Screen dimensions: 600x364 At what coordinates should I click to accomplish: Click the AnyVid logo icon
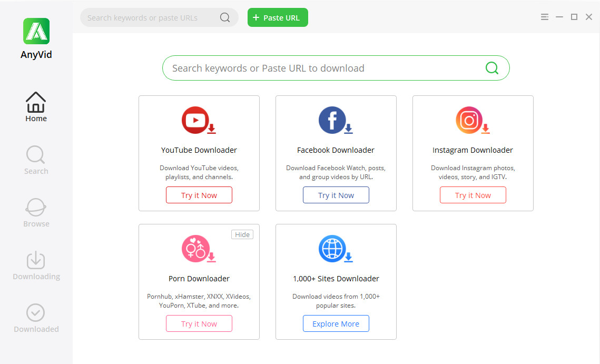[x=36, y=31]
